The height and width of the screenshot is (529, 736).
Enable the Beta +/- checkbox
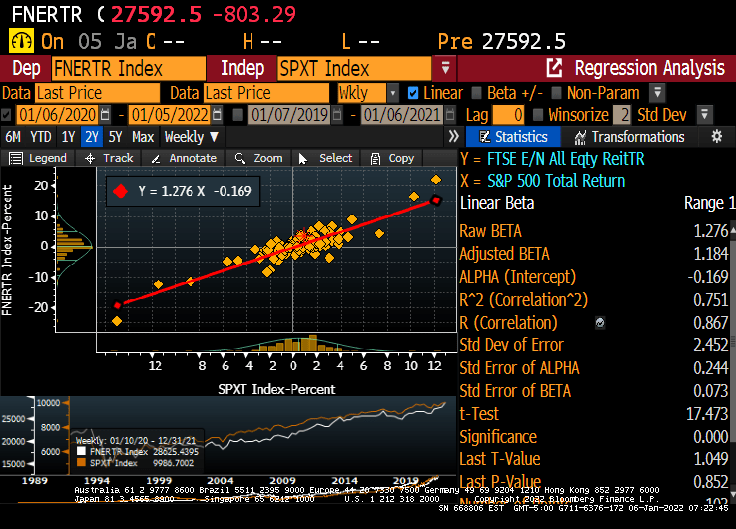tap(476, 93)
